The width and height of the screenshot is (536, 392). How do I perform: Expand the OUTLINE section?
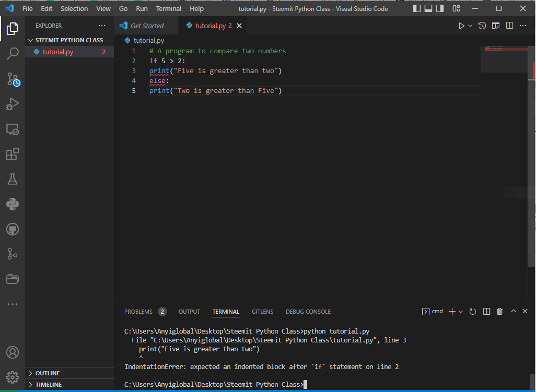(x=48, y=373)
